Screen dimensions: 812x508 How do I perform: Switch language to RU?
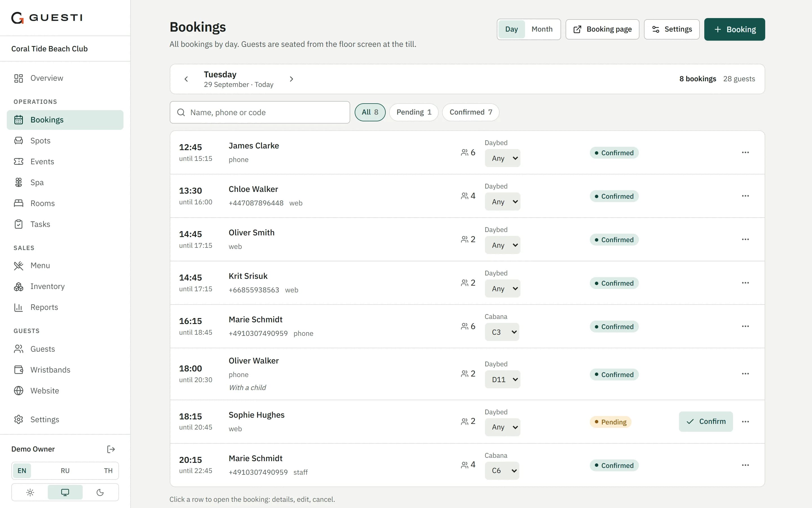pyautogui.click(x=65, y=471)
